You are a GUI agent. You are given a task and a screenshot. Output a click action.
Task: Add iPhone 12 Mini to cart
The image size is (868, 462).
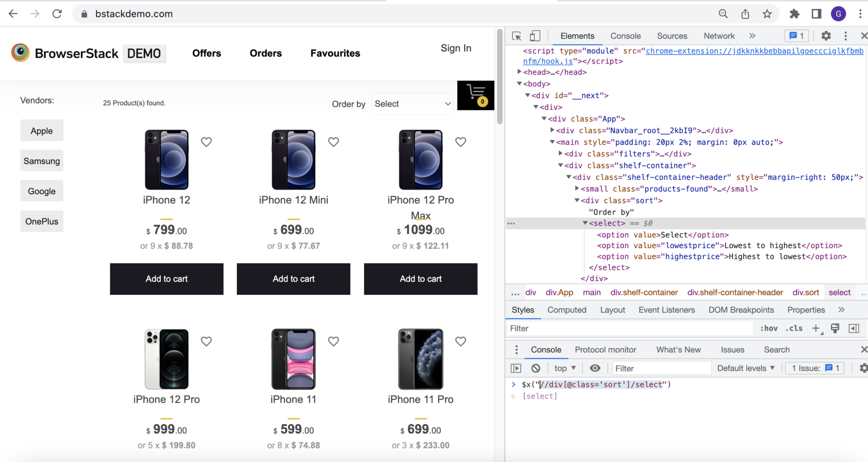(x=293, y=279)
